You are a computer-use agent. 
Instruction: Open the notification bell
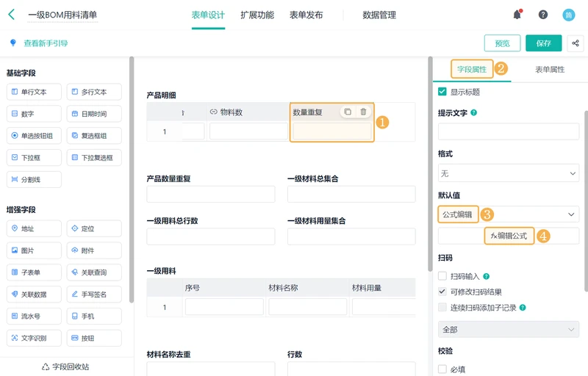(x=517, y=15)
